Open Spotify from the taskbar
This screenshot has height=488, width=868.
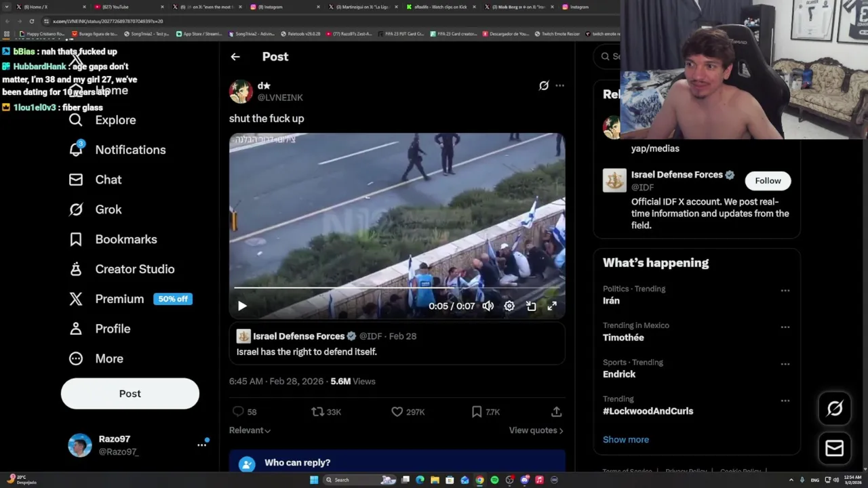tap(494, 480)
